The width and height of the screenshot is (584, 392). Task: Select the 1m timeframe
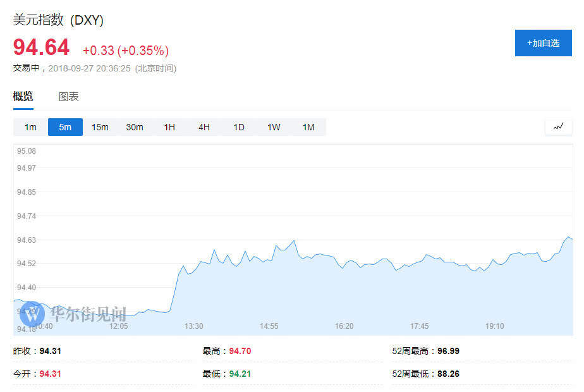pos(30,127)
